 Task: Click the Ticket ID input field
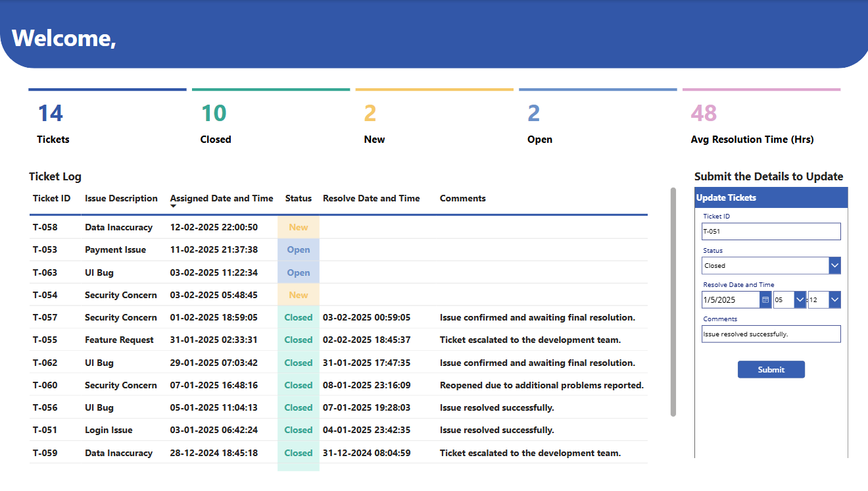pos(771,232)
